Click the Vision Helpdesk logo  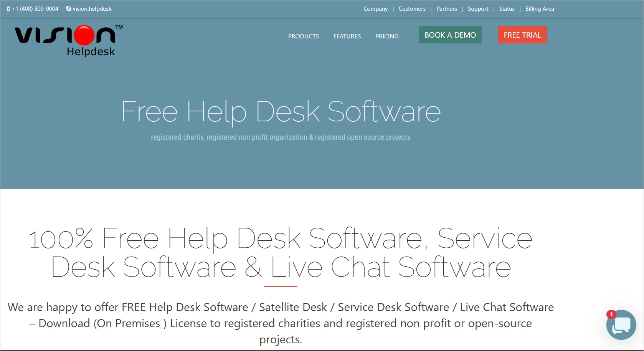[x=67, y=40]
